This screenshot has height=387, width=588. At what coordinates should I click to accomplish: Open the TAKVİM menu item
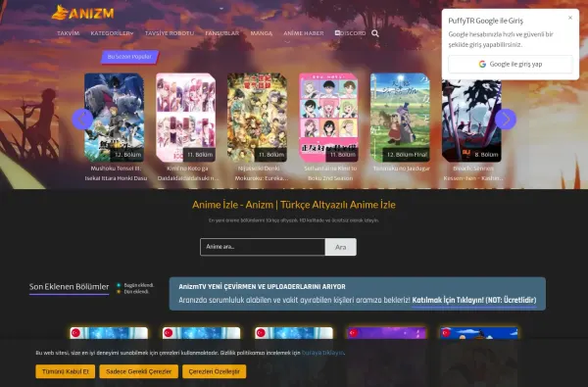click(x=69, y=33)
